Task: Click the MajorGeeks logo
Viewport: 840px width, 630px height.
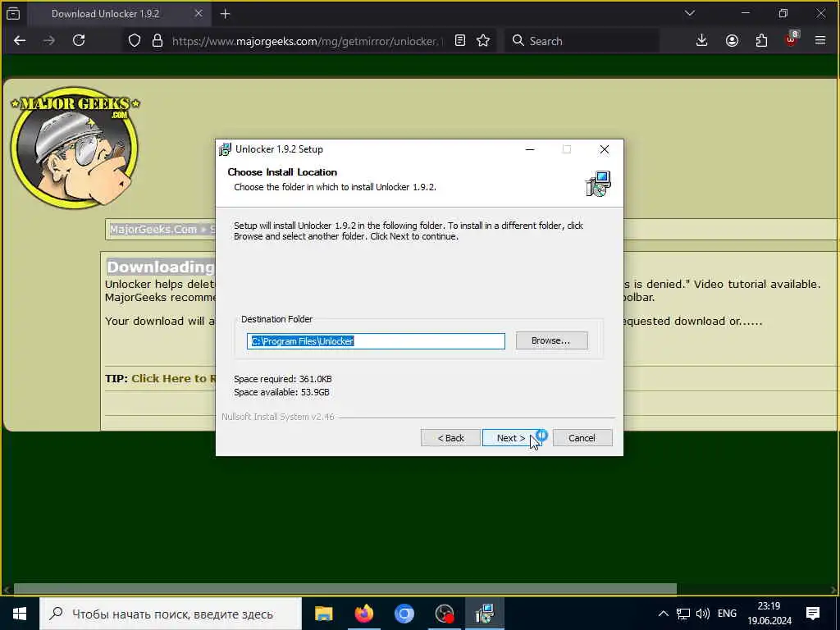Action: pos(75,147)
